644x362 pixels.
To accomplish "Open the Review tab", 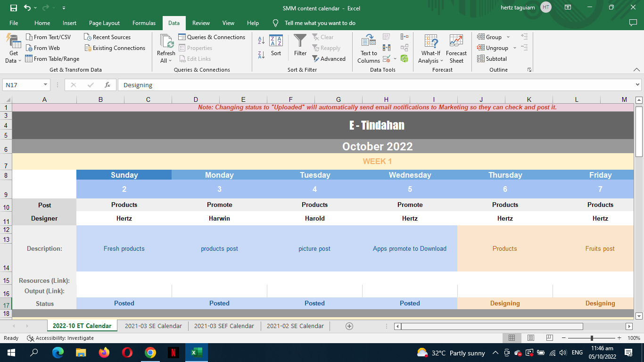I will tap(201, 23).
